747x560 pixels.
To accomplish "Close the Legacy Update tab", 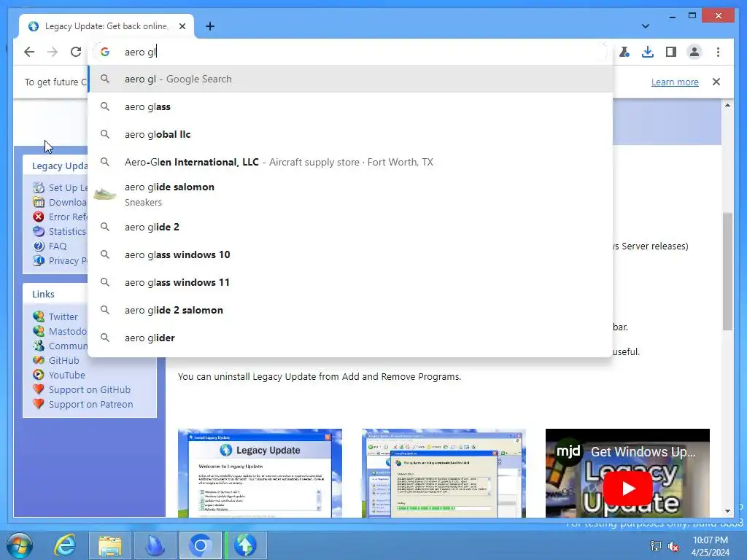I will (x=182, y=26).
